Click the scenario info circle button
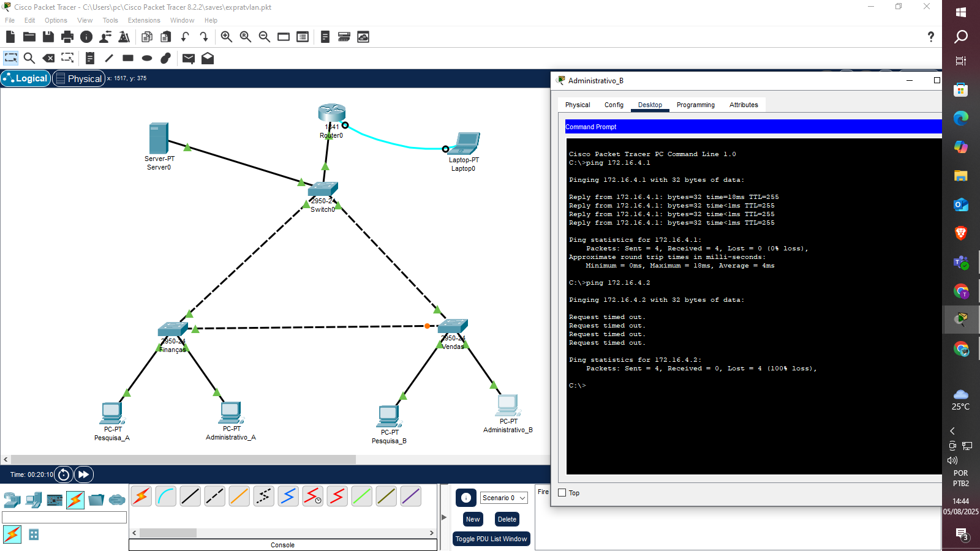The width and height of the screenshot is (980, 551). point(466,498)
